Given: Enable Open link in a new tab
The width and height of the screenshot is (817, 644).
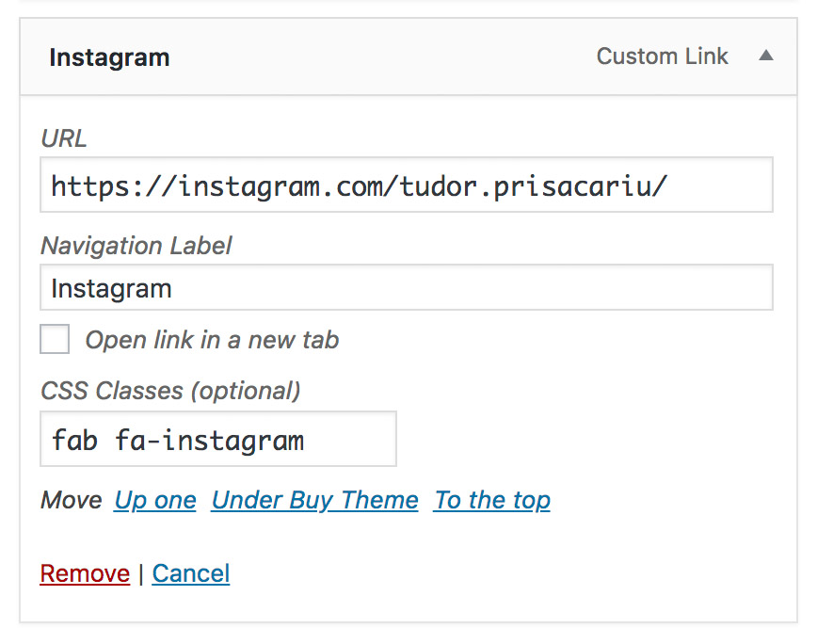Looking at the screenshot, I should pyautogui.click(x=55, y=339).
